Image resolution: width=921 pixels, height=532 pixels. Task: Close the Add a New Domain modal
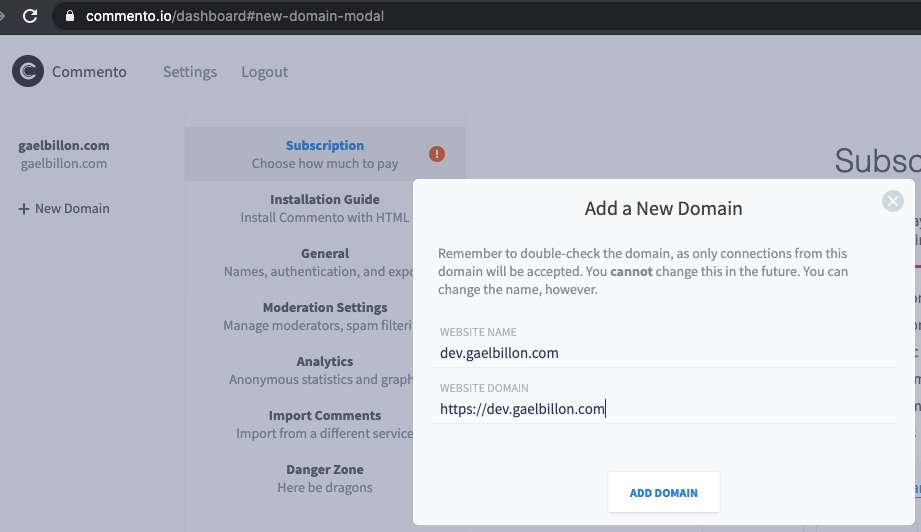click(892, 201)
